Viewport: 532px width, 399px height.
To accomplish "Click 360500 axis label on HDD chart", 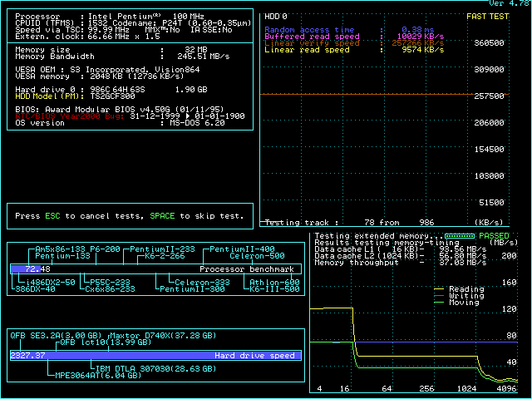I will [x=489, y=43].
